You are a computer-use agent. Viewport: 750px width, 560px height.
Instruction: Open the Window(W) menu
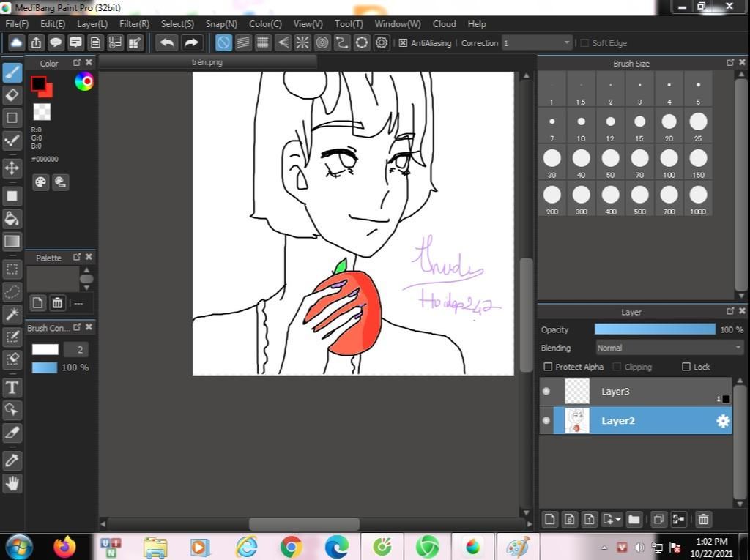[x=398, y=24]
